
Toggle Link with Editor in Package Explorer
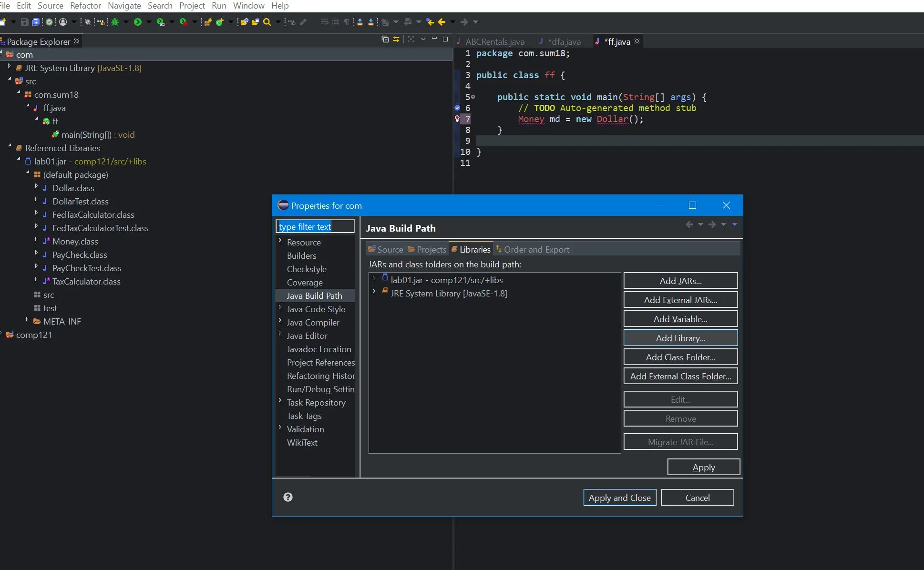(396, 39)
